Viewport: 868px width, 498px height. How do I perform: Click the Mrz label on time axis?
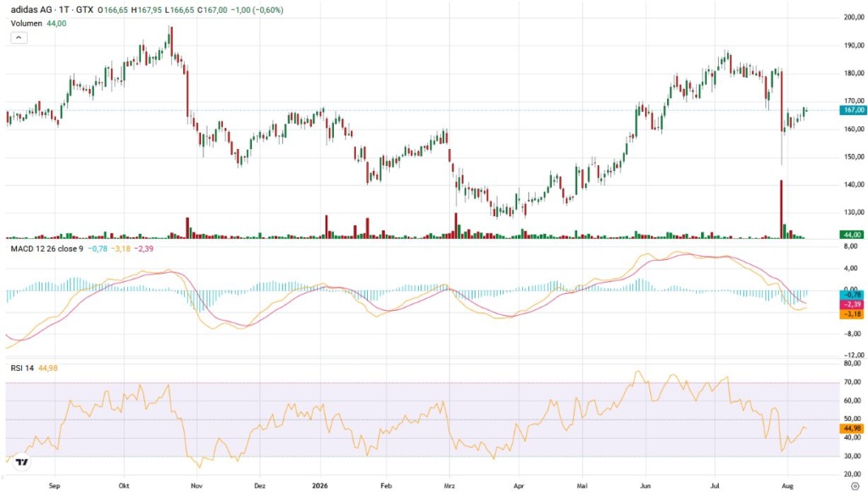click(x=449, y=486)
